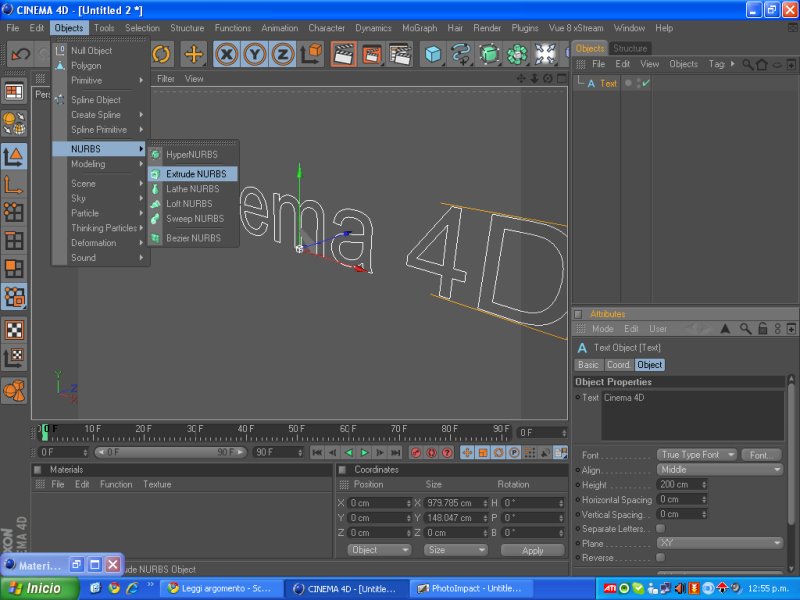The height and width of the screenshot is (600, 800).
Task: Click search magnifier in Objects manager
Action: (747, 64)
